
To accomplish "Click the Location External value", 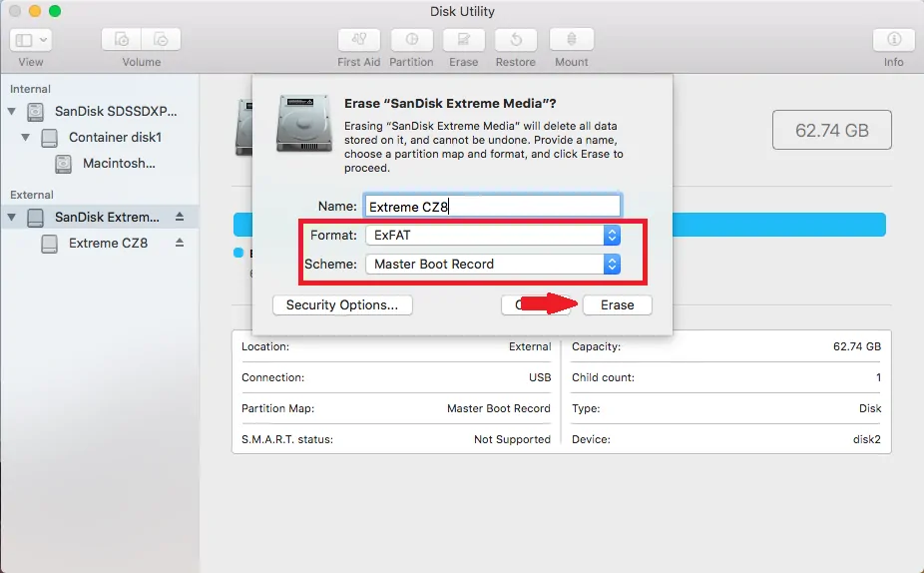I will [530, 346].
